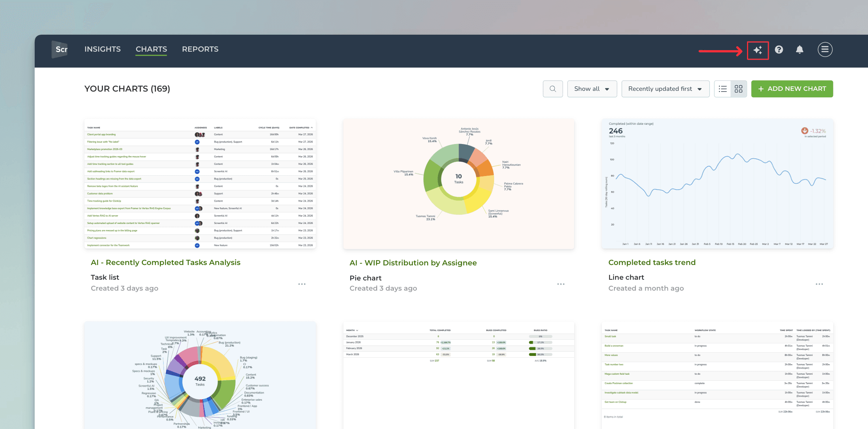The height and width of the screenshot is (429, 868).
Task: Click the help question mark icon
Action: (x=779, y=50)
